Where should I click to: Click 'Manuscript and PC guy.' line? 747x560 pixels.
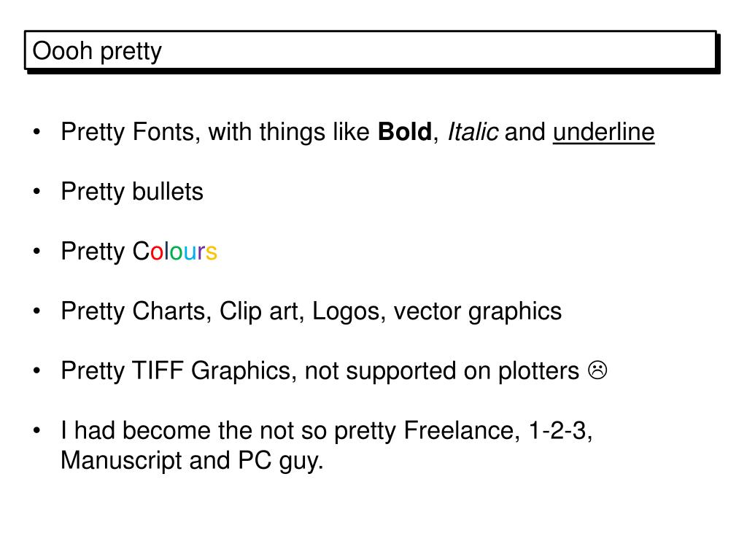tap(192, 461)
